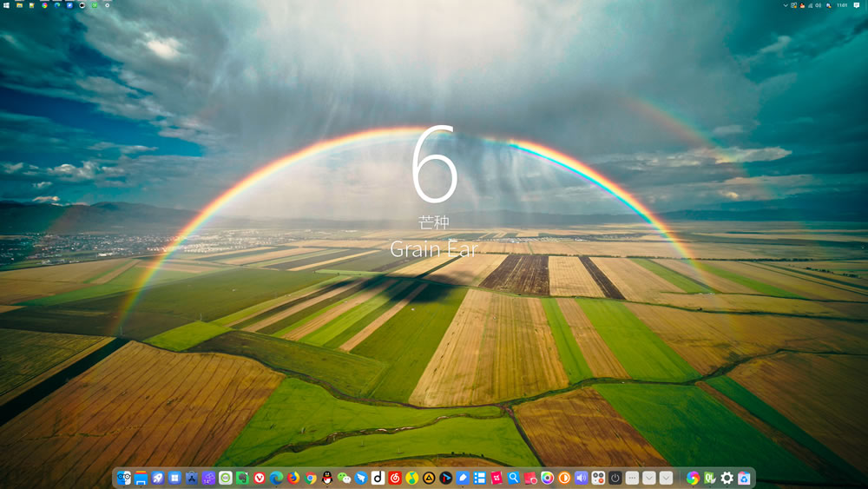Open QQ penguin icon in dock
Viewport: 868px width, 489px height.
[x=327, y=478]
